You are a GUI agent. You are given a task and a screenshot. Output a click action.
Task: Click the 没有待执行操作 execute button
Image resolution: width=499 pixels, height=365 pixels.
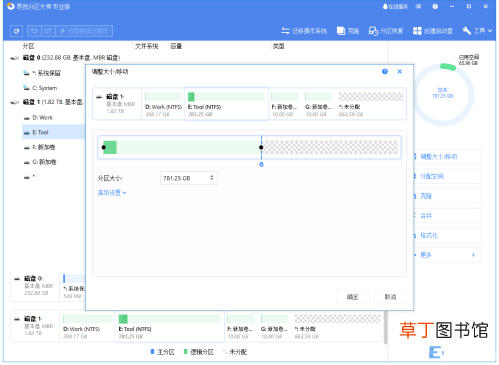tap(84, 31)
